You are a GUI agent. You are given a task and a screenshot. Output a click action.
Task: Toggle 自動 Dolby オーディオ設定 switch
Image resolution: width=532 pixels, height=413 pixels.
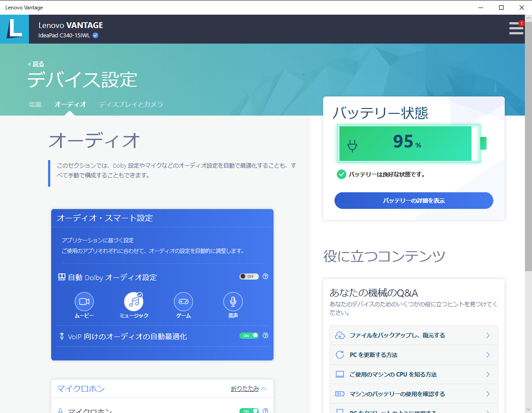click(249, 277)
